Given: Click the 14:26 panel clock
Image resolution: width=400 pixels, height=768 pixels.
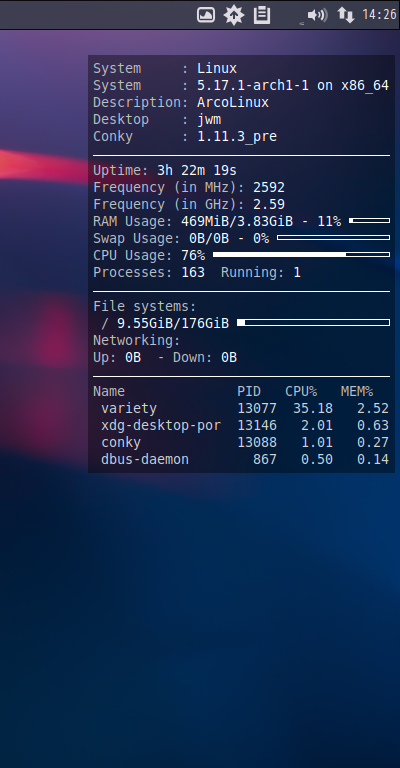Looking at the screenshot, I should pyautogui.click(x=379, y=15).
